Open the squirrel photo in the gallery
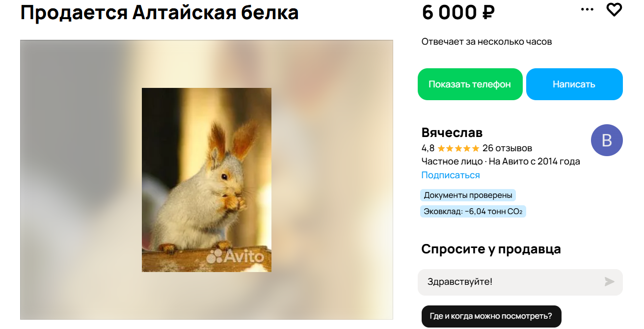Screen dimensions: 644x329 (207, 180)
